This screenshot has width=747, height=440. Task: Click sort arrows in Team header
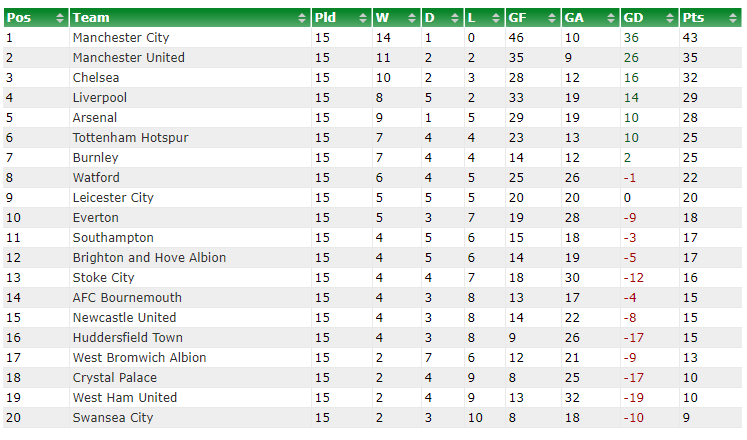(x=302, y=18)
